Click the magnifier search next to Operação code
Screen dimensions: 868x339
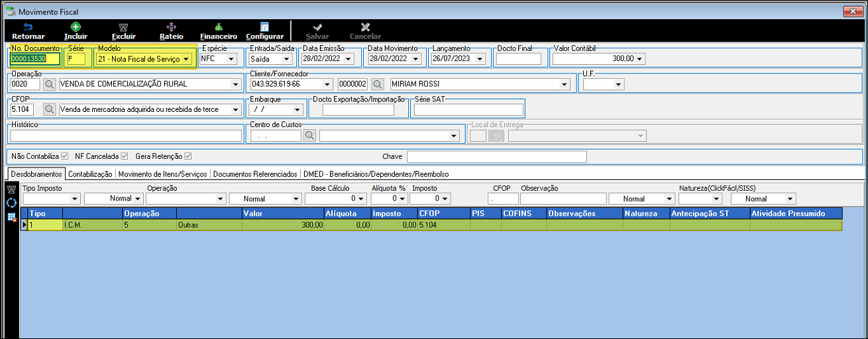tap(50, 84)
